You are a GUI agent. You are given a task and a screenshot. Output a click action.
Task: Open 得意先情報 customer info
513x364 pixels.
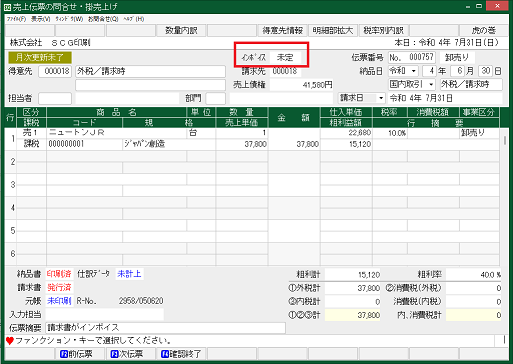point(282,31)
